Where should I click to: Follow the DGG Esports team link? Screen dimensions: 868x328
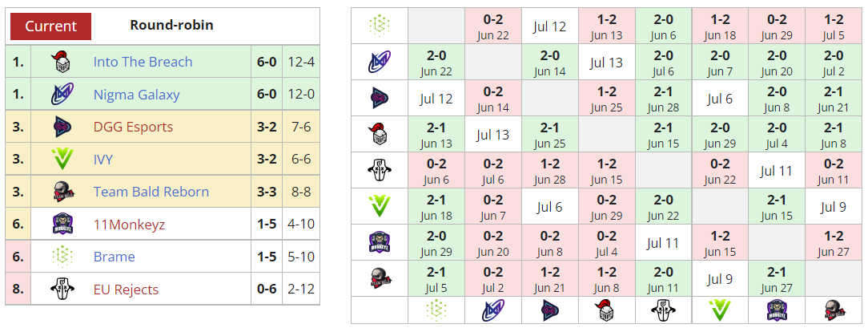coord(133,127)
